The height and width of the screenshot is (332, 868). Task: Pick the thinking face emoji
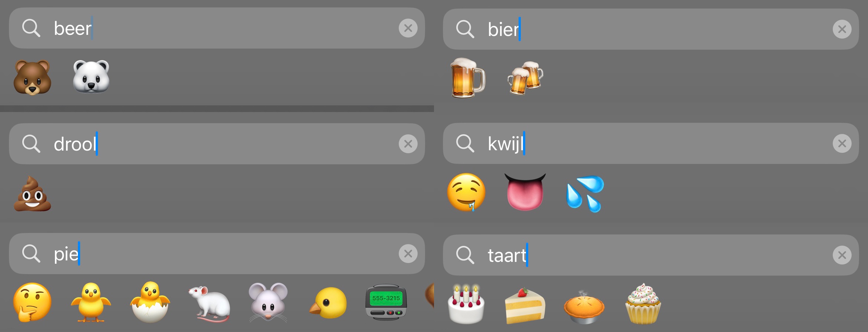tap(32, 302)
